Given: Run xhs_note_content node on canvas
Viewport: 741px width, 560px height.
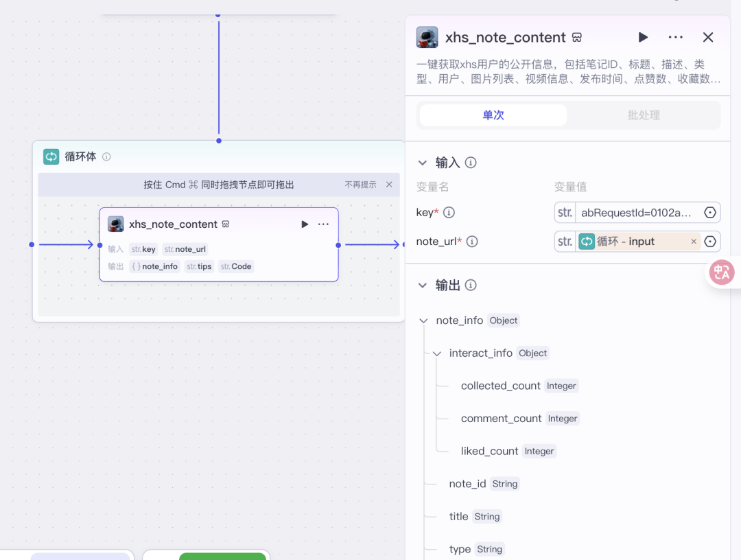Looking at the screenshot, I should tap(305, 224).
